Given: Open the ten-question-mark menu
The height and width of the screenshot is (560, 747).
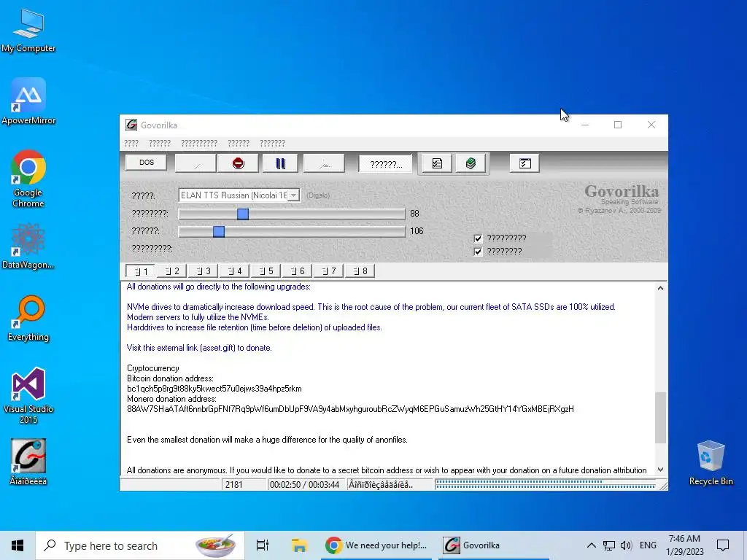Looking at the screenshot, I should (199, 144).
